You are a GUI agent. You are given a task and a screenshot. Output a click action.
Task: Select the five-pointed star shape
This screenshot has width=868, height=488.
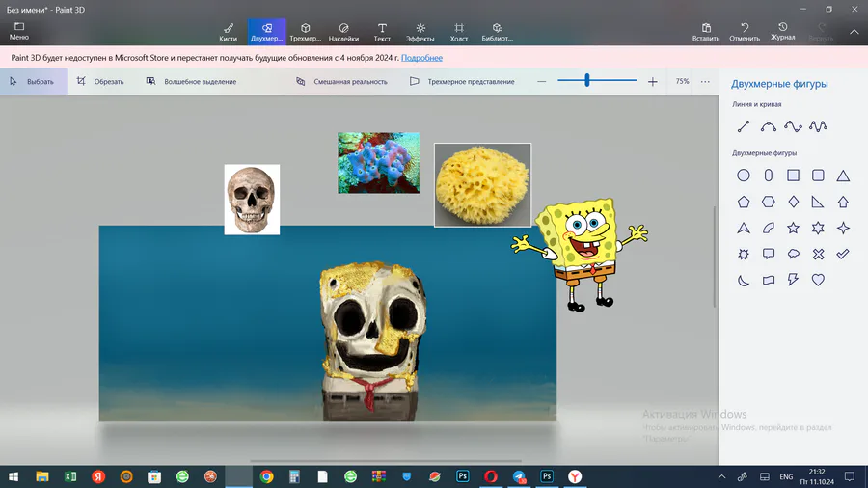[x=794, y=228]
